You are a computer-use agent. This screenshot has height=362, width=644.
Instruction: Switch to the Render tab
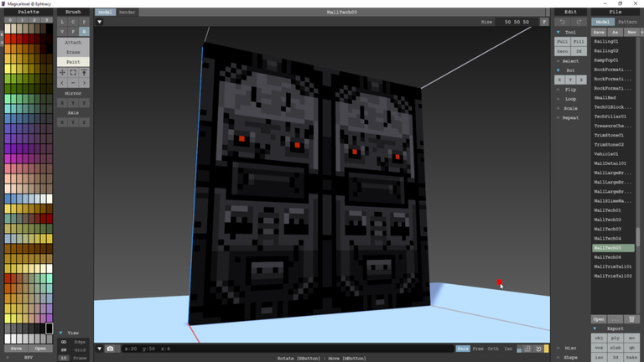[127, 13]
